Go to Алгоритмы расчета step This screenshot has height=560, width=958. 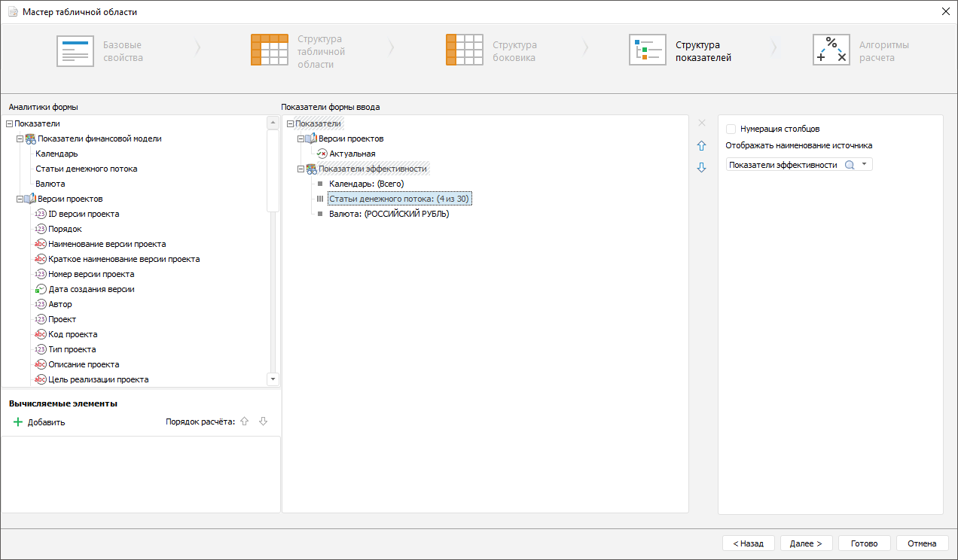tap(884, 51)
